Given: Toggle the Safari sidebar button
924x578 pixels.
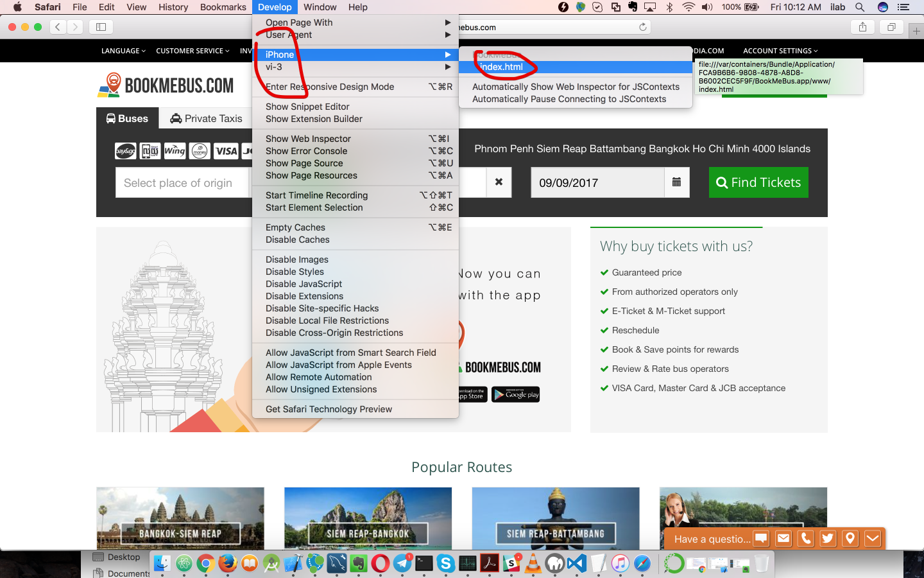Looking at the screenshot, I should 101,27.
